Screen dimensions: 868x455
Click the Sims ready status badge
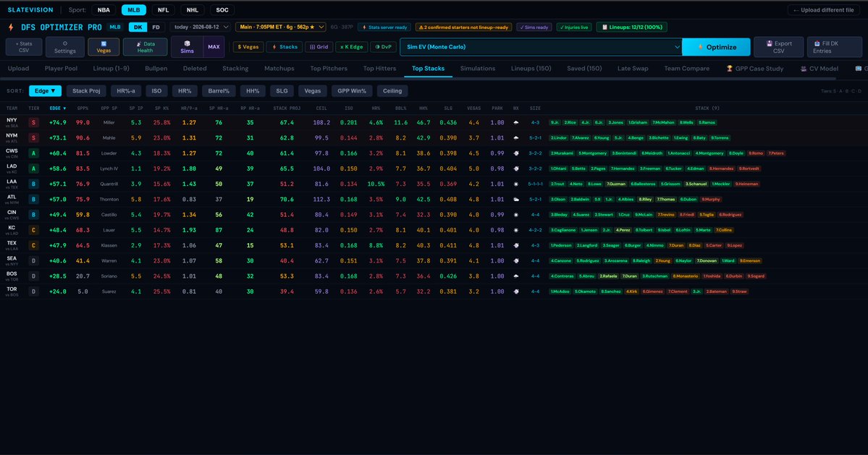[534, 27]
